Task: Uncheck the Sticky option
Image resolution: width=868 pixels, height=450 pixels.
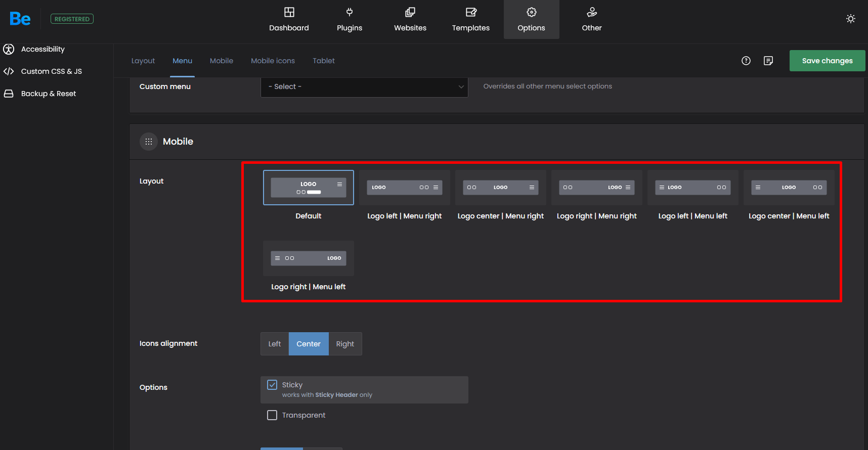Action: [272, 385]
